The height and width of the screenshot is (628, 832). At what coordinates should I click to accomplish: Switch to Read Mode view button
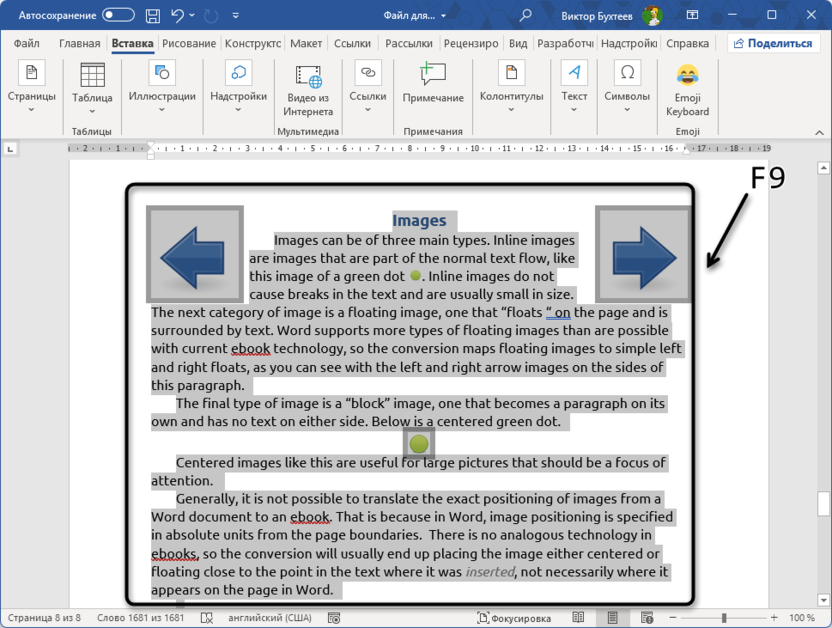pyautogui.click(x=578, y=618)
